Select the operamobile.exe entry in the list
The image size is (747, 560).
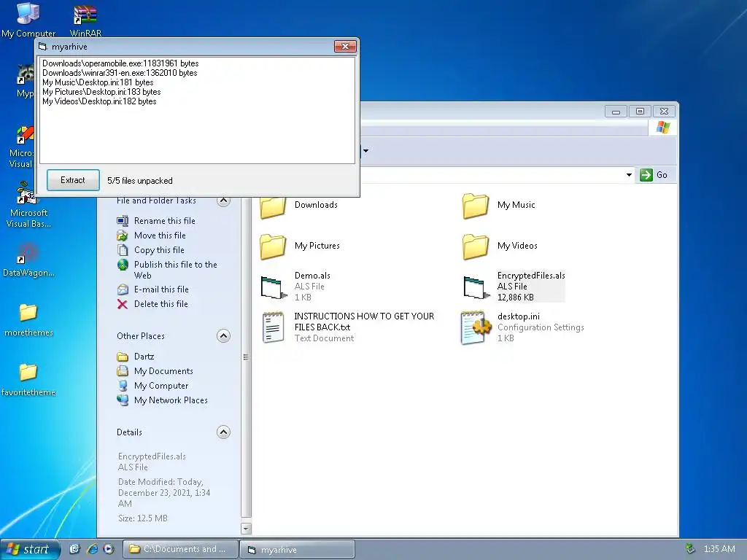pyautogui.click(x=120, y=63)
